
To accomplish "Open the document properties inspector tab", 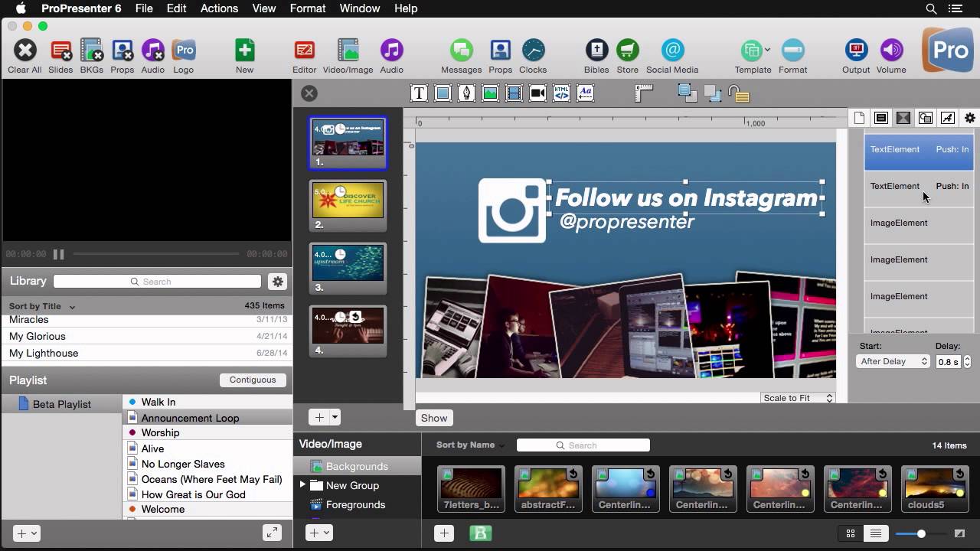I will pyautogui.click(x=859, y=118).
